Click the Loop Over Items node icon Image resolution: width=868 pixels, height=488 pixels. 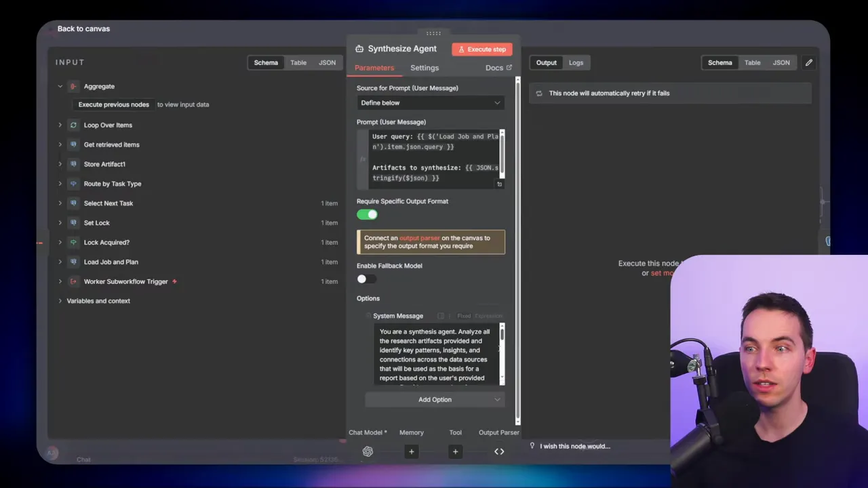[x=73, y=125]
